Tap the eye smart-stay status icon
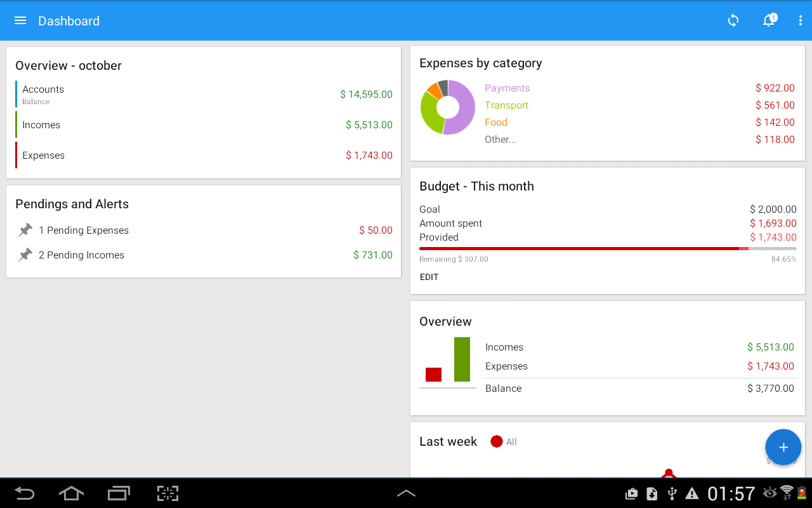The image size is (812, 508). click(770, 493)
